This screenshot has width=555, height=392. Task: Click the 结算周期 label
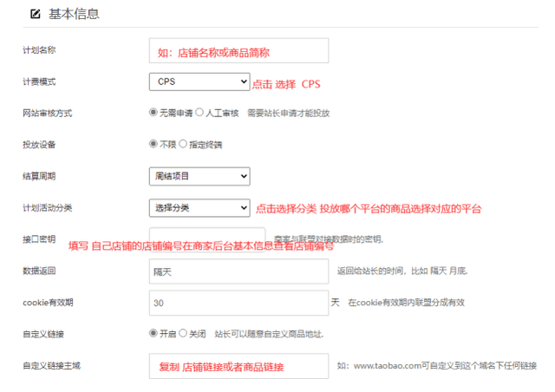(x=39, y=176)
